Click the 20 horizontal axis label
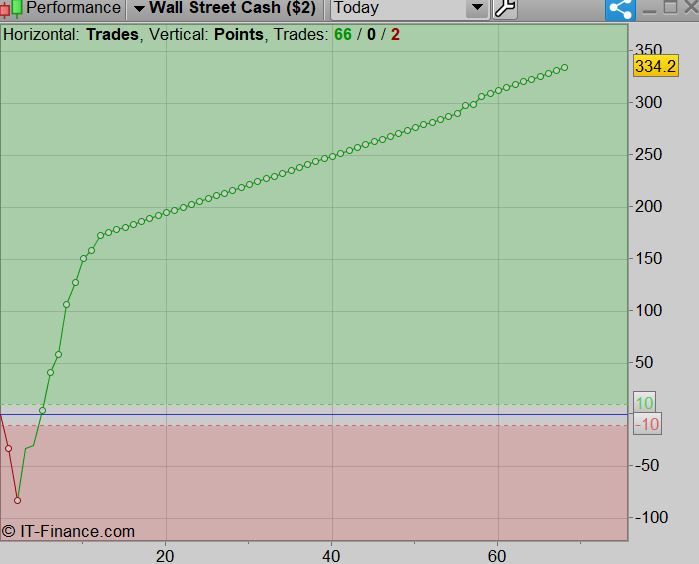Screen dimensions: 699x564 (x=165, y=556)
